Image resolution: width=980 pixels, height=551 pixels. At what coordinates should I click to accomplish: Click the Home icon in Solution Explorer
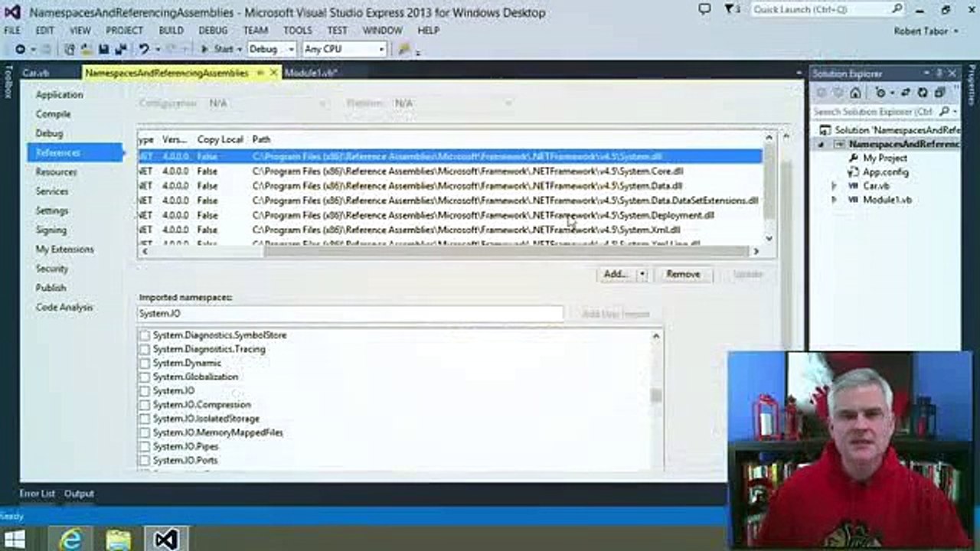[855, 93]
